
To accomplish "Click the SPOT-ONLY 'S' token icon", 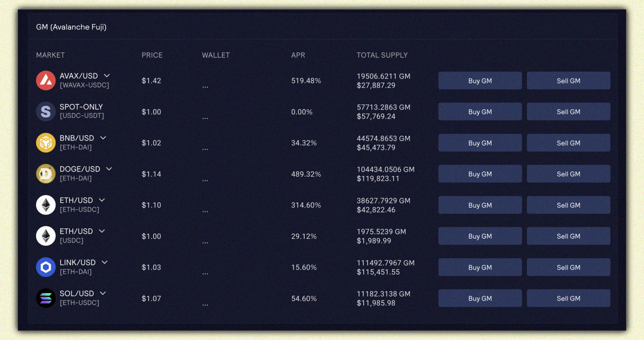I will pos(46,111).
